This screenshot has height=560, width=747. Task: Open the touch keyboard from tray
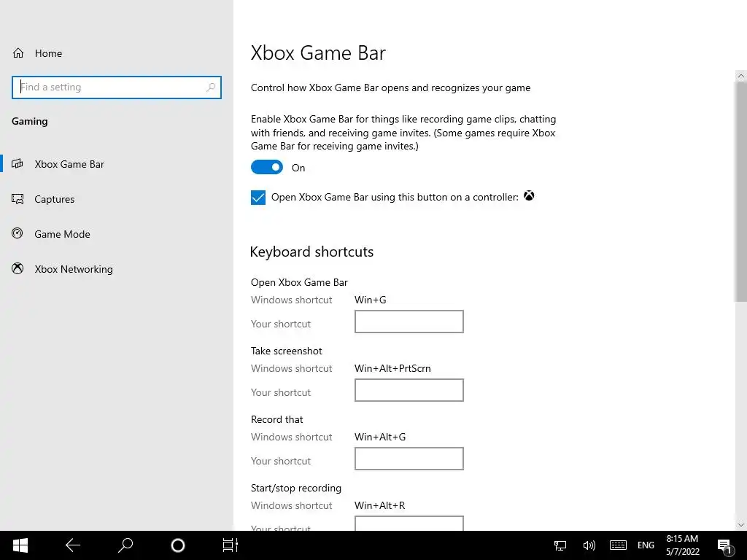pyautogui.click(x=618, y=545)
